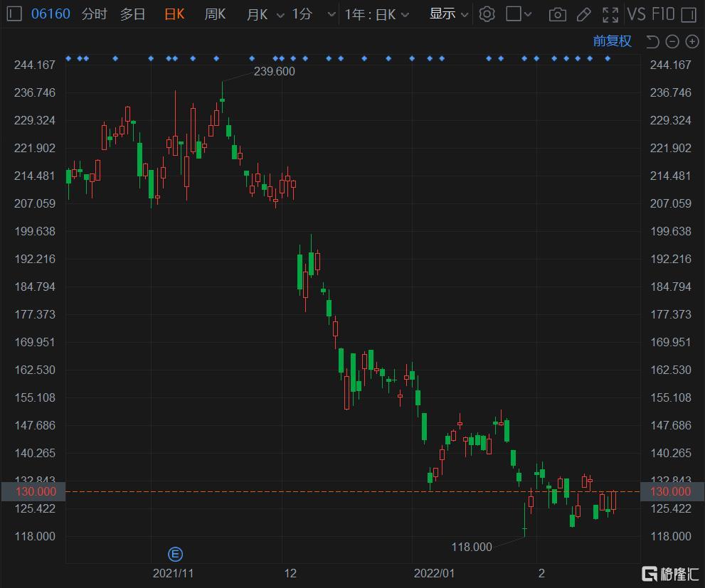Viewport: 705px width, 588px height.
Task: Expand the 1分 minute interval dropdown
Action: (331, 15)
